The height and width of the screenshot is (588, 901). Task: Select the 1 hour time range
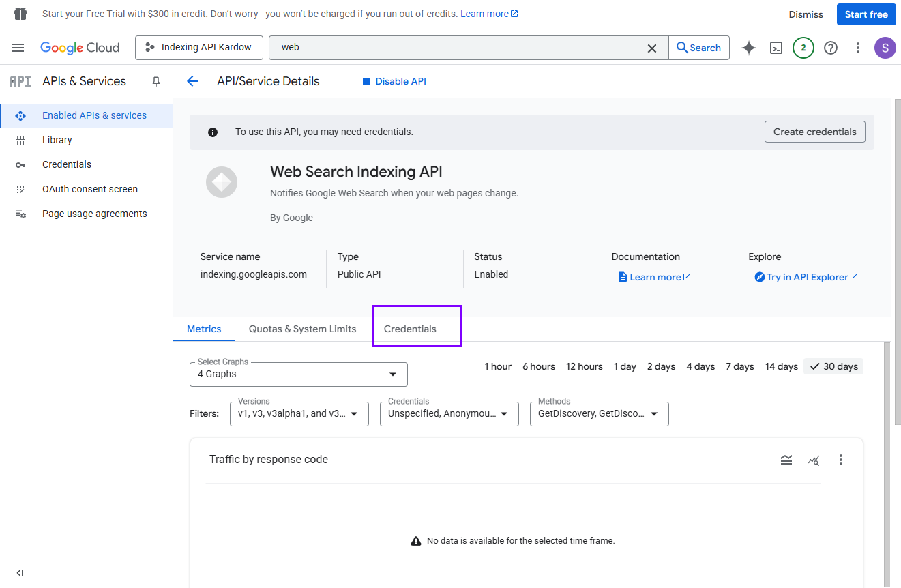498,366
